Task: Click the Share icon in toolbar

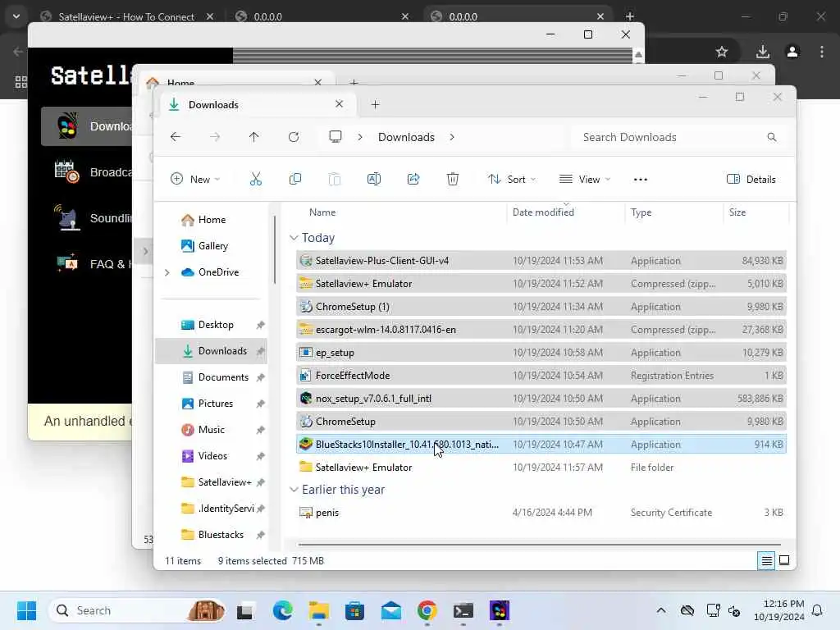Action: [x=413, y=179]
